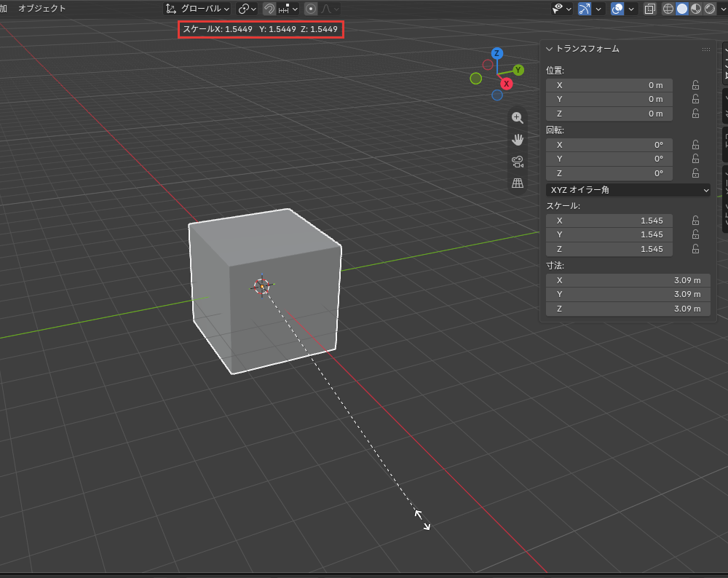Click the スケール X value field
Screen dimensions: 728x578
coord(609,221)
